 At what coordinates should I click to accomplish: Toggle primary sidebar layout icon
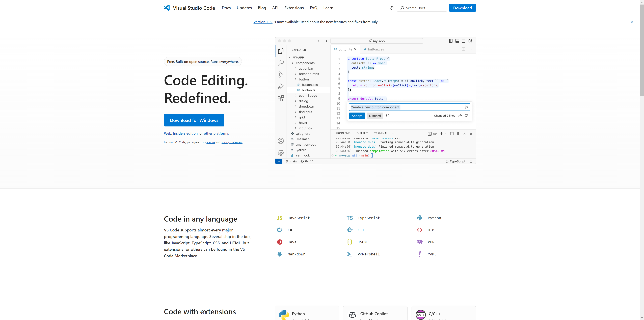click(450, 41)
